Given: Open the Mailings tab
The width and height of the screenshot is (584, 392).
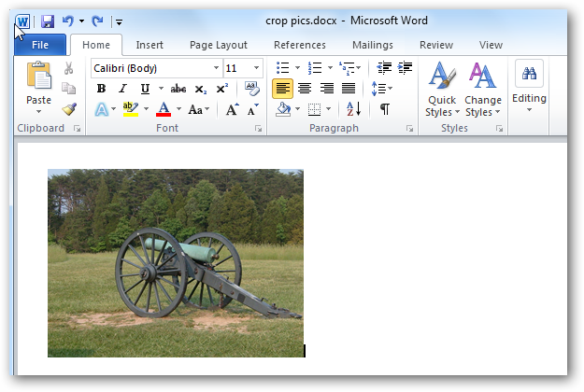Looking at the screenshot, I should tap(373, 45).
